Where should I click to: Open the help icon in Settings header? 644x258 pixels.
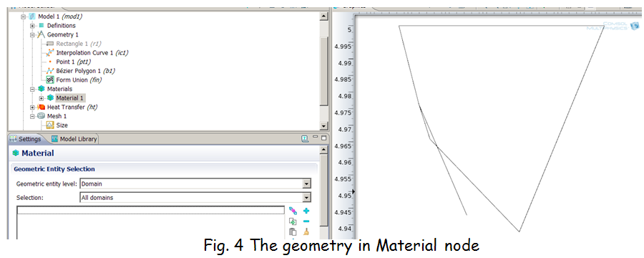pos(305,138)
